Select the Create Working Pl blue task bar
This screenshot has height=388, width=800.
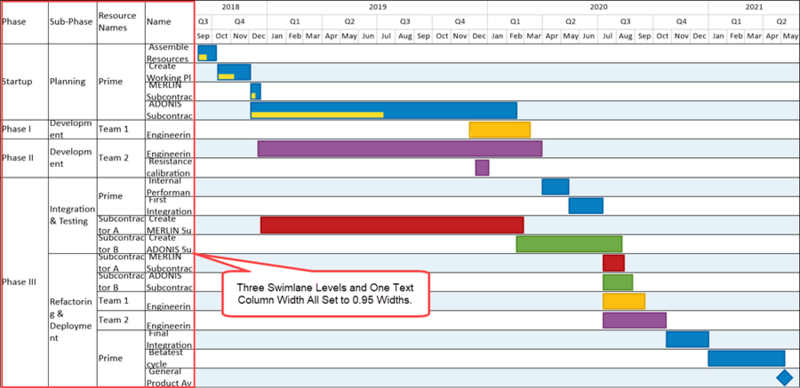coord(234,72)
